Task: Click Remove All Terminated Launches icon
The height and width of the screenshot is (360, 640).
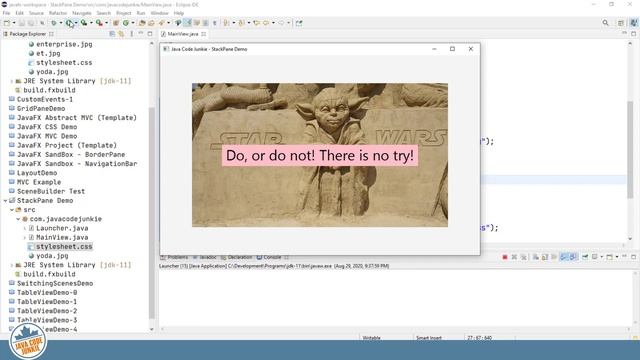Action: point(524,257)
